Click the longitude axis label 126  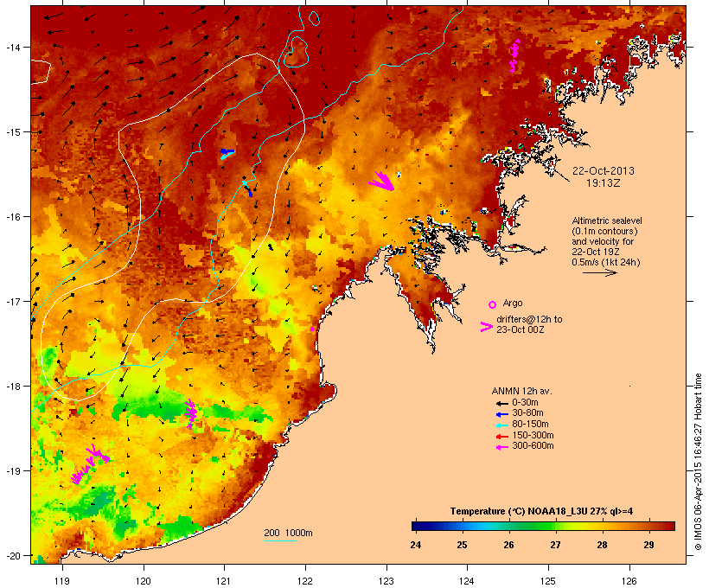(629, 581)
